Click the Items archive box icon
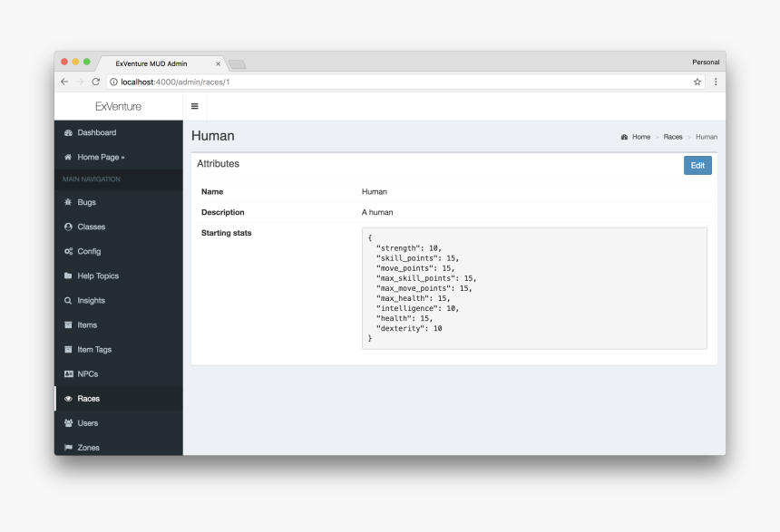The height and width of the screenshot is (532, 780). [x=68, y=324]
